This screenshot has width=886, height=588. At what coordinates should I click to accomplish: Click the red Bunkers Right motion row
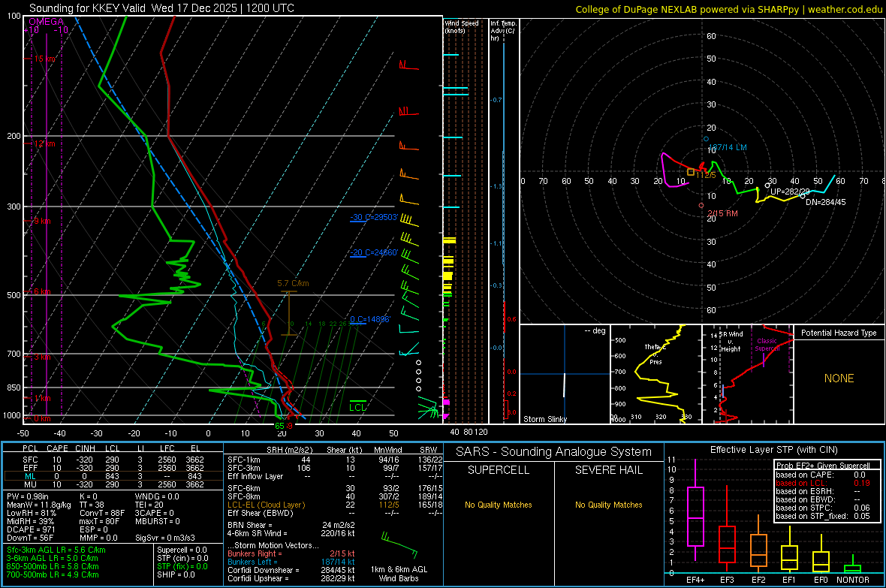[x=291, y=554]
